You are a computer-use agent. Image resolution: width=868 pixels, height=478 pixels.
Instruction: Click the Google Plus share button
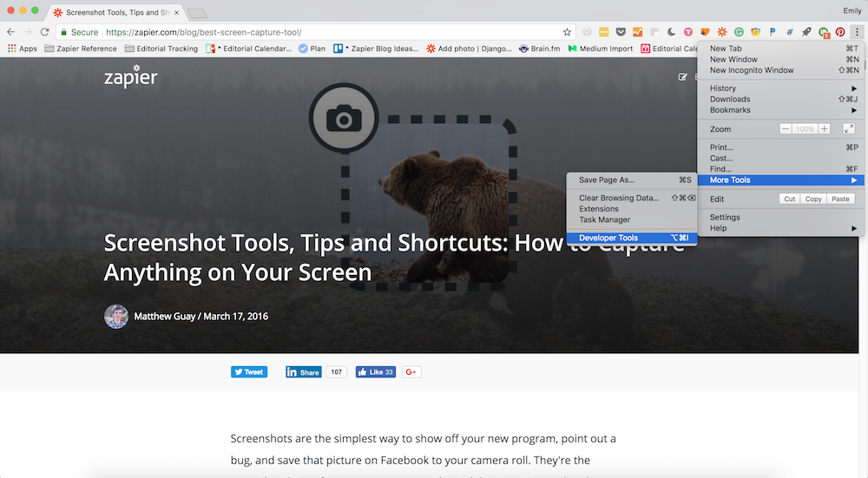coord(411,372)
